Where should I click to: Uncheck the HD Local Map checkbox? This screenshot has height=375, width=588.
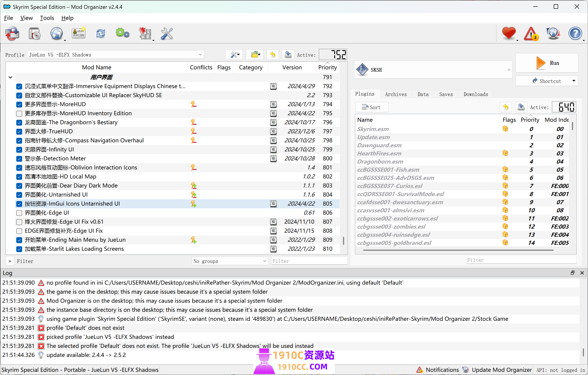[x=19, y=177]
